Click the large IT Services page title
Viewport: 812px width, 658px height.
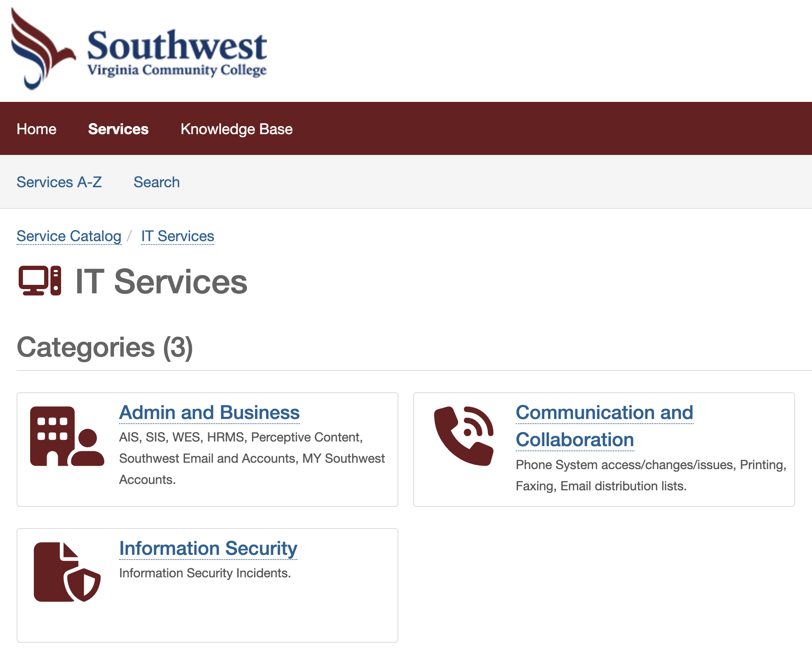pos(161,282)
